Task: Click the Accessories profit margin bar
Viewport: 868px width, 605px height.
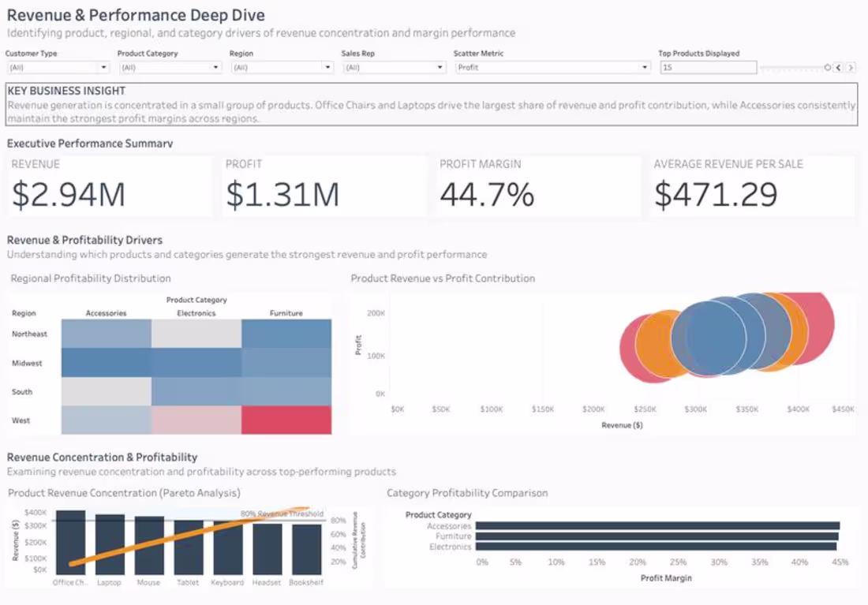Action: [657, 526]
